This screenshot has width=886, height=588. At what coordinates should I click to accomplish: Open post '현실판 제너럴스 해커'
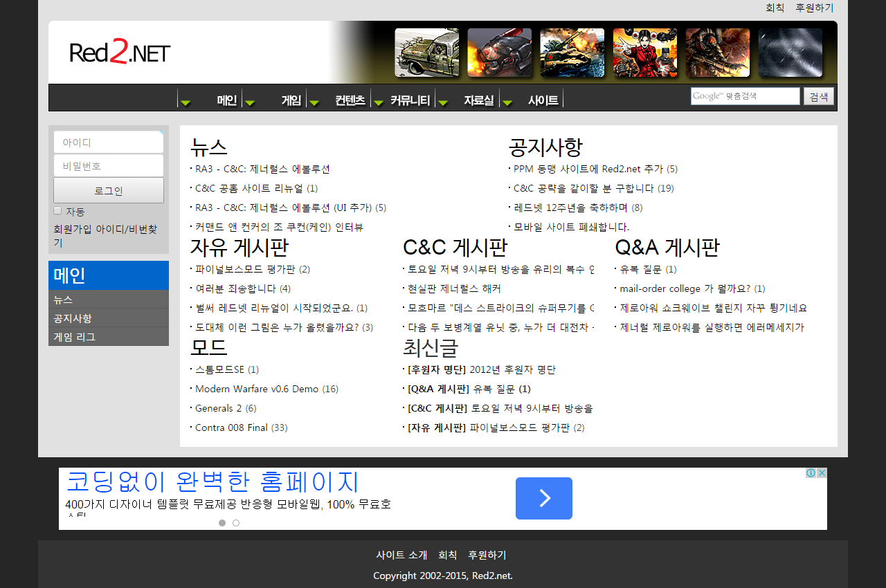[x=455, y=288]
